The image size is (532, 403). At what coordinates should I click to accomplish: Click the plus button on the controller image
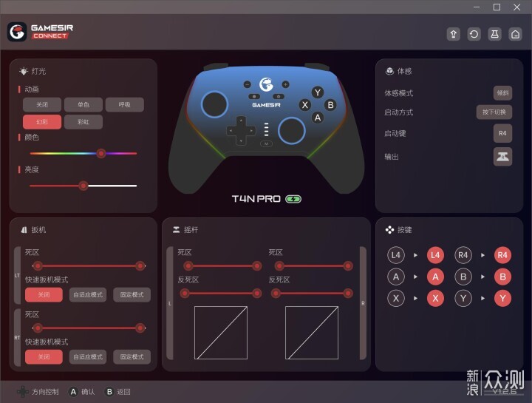(x=286, y=84)
